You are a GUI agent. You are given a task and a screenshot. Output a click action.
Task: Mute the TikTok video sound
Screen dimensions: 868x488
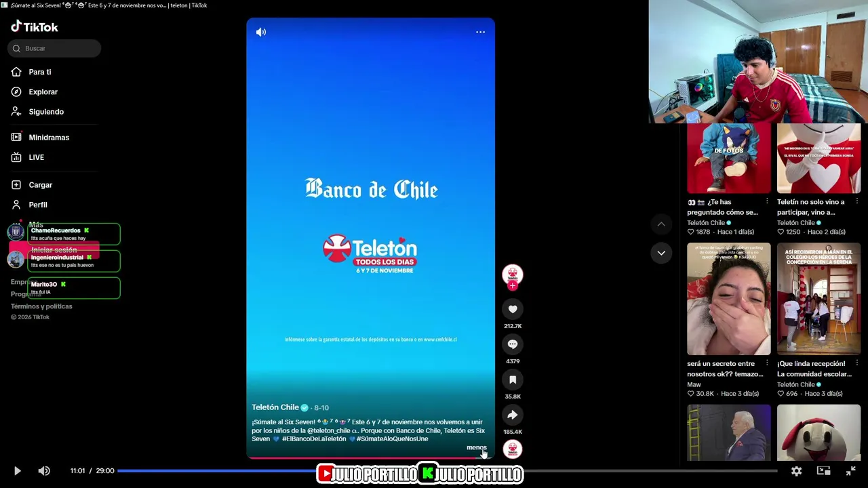[x=261, y=32]
